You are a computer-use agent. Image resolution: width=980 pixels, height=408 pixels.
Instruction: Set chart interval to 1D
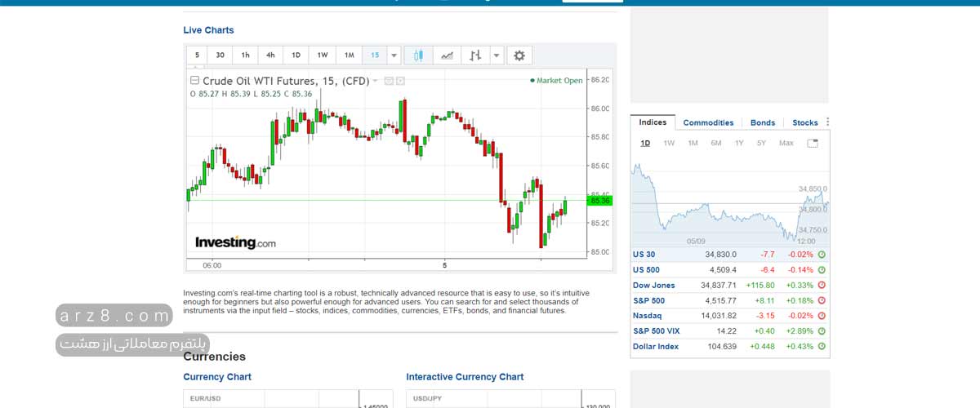pyautogui.click(x=296, y=55)
